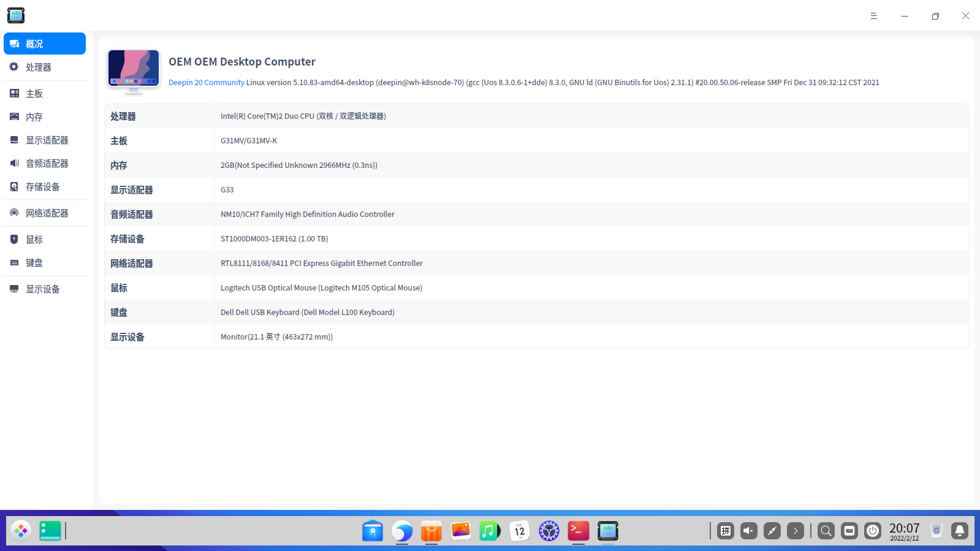Select the ST1000DM003-1ER162 storage value

[x=275, y=239]
